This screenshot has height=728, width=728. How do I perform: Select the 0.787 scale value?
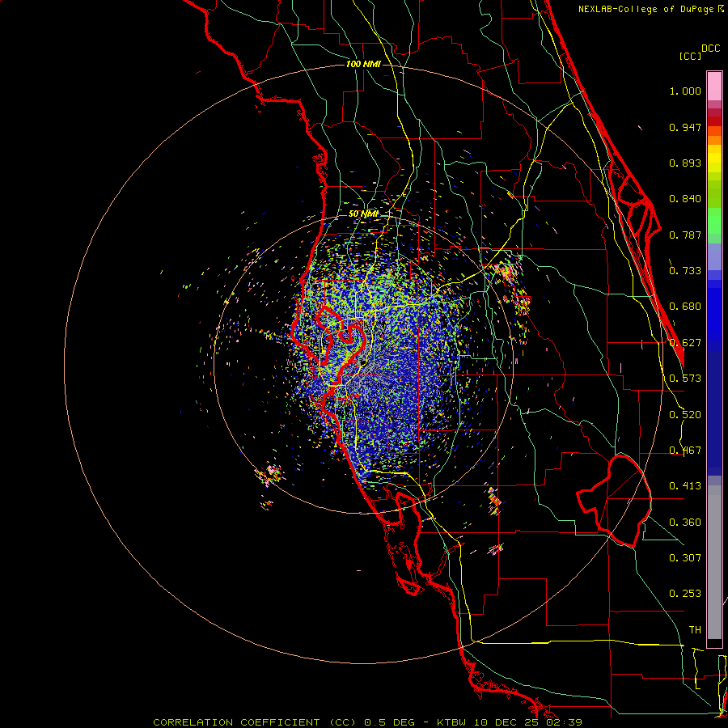[x=685, y=235]
